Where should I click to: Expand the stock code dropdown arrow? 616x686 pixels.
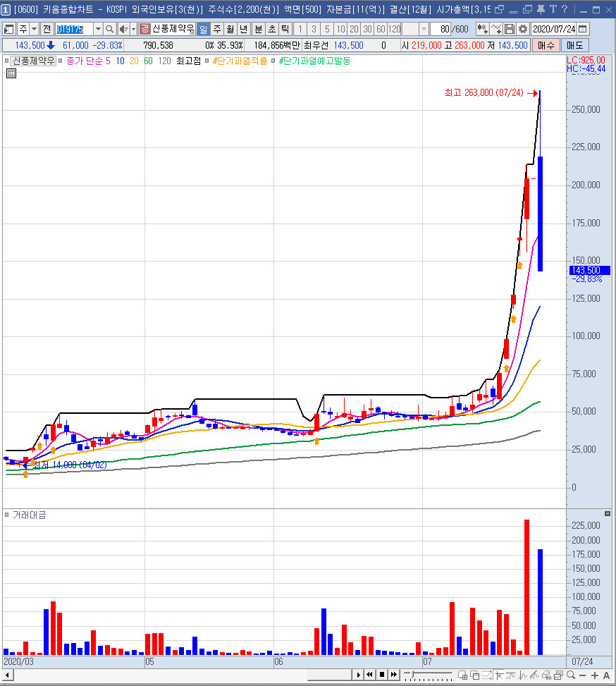pyautogui.click(x=98, y=29)
